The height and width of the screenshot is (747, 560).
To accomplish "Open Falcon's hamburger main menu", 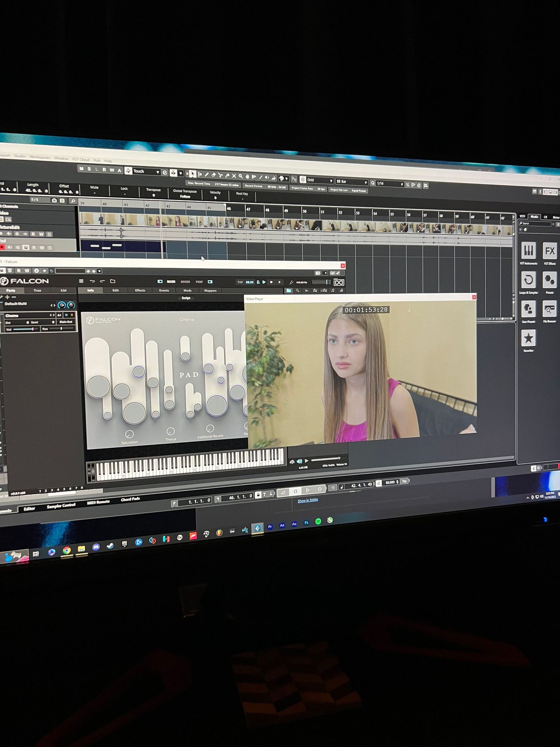I will pos(81,281).
